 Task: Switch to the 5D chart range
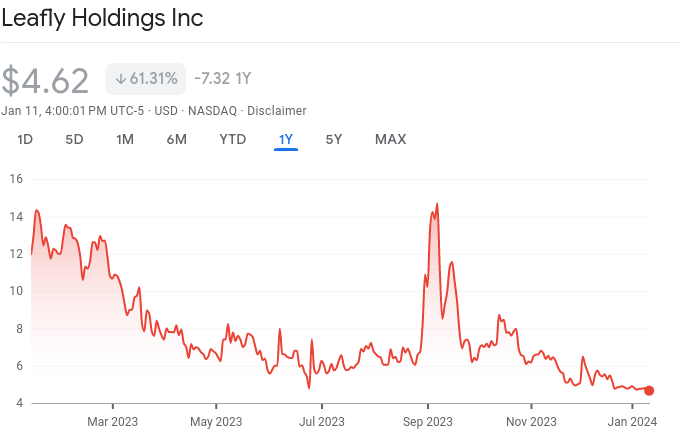click(x=74, y=139)
